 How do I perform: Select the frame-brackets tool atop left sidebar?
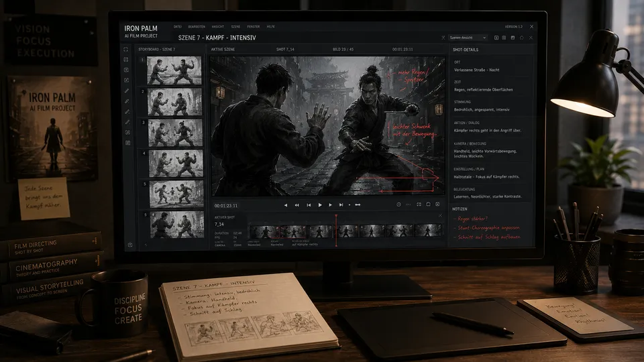pos(125,49)
